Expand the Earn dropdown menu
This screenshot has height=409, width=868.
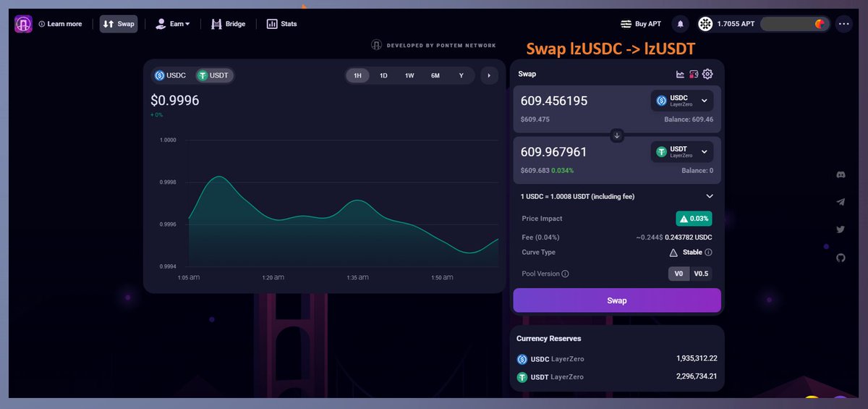173,24
